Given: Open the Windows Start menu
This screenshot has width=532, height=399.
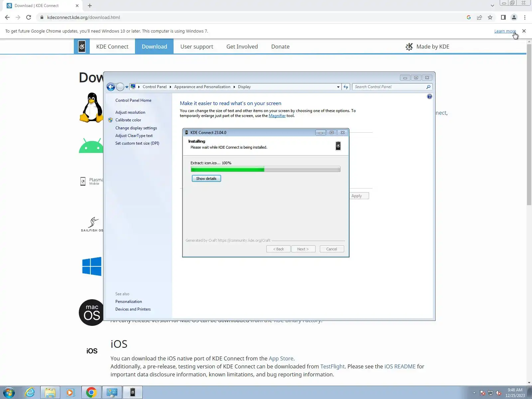Looking at the screenshot, I should click(9, 392).
